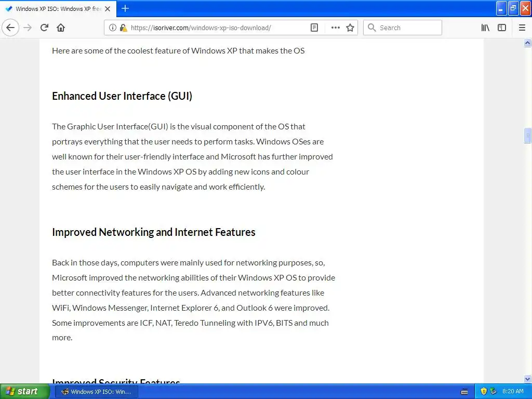Click the line starting 'Back in those days'
Viewport: 532px width, 399px height.
pyautogui.click(x=188, y=262)
